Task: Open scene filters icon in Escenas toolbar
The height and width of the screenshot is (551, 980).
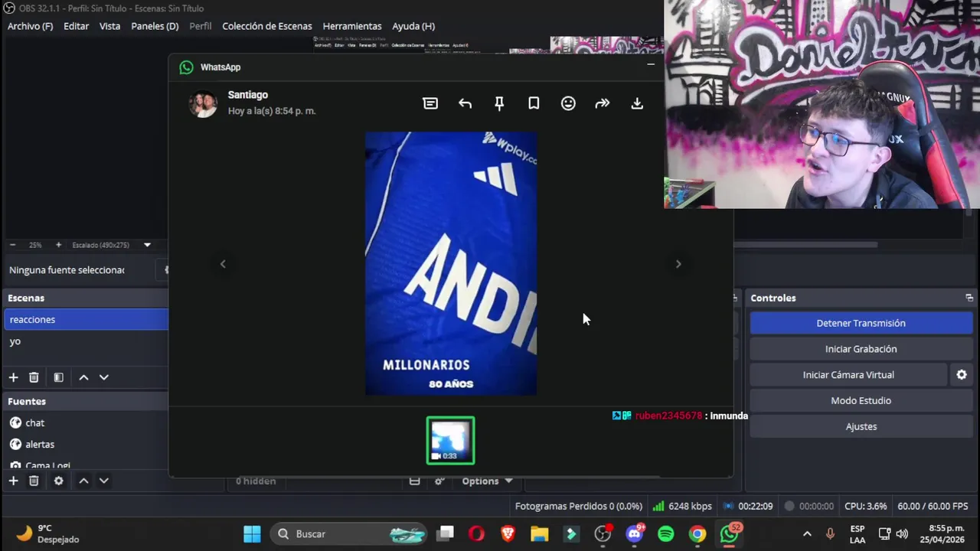Action: [x=58, y=377]
